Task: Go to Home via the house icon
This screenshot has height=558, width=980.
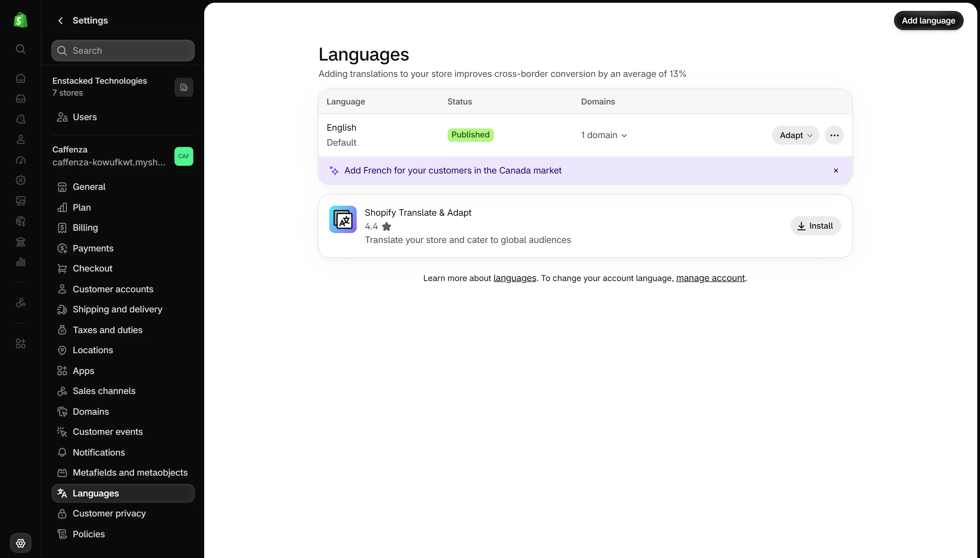Action: tap(21, 78)
